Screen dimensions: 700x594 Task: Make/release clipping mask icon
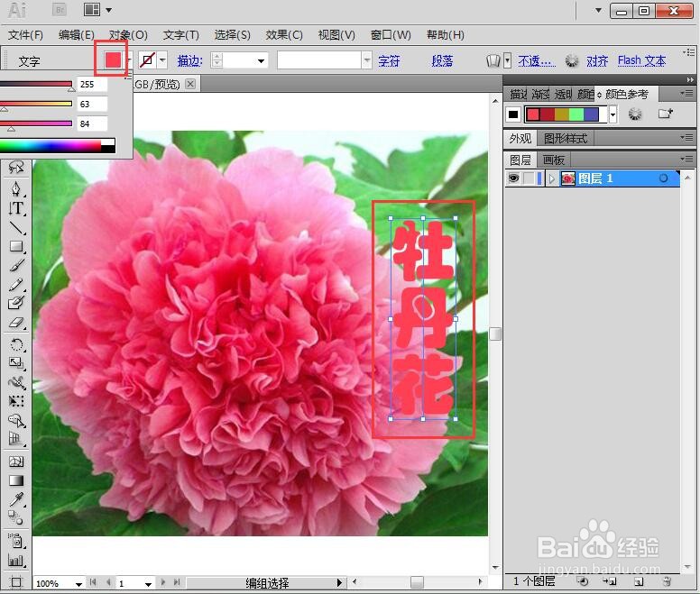pos(582,581)
